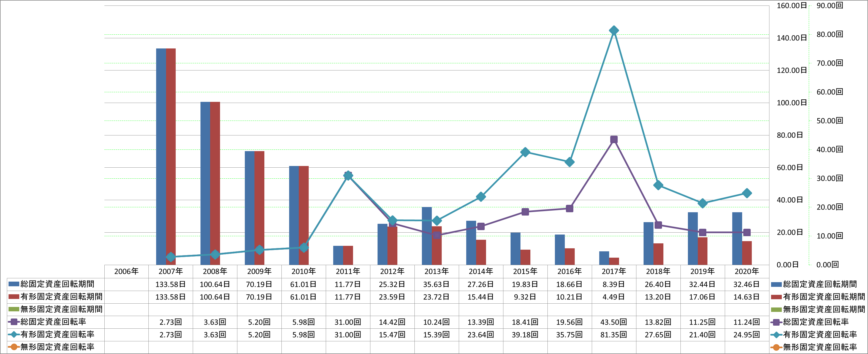Click the orange circle marker for 無形固定資産回転率 in left table
Viewport: 868px width, 354px height.
[14, 347]
